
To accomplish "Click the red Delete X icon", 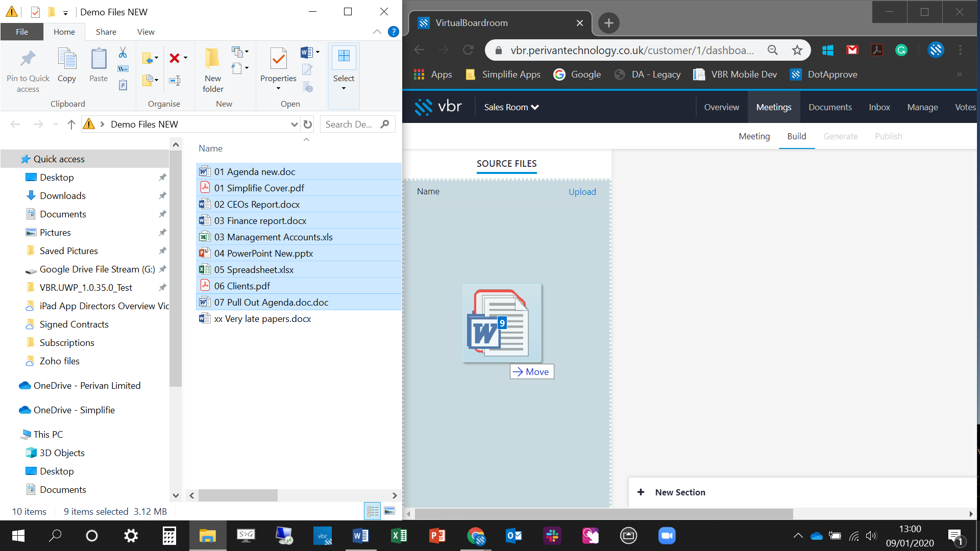I will tap(175, 58).
